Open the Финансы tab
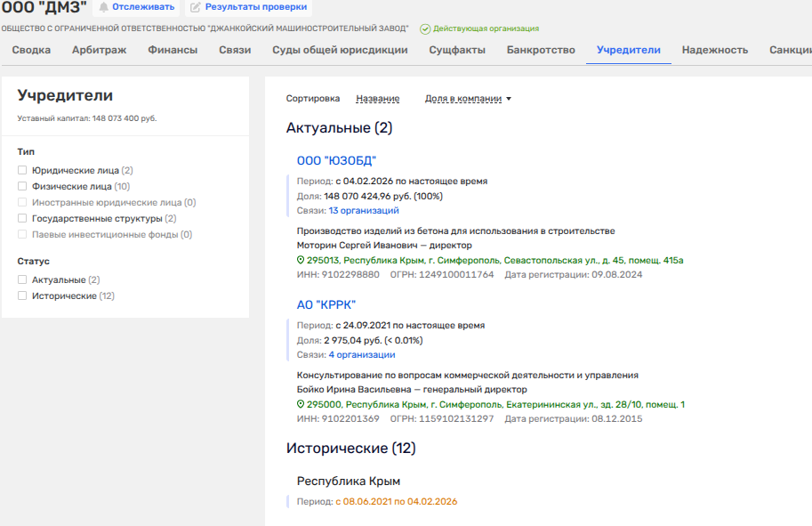Image resolution: width=812 pixels, height=526 pixels. (173, 50)
